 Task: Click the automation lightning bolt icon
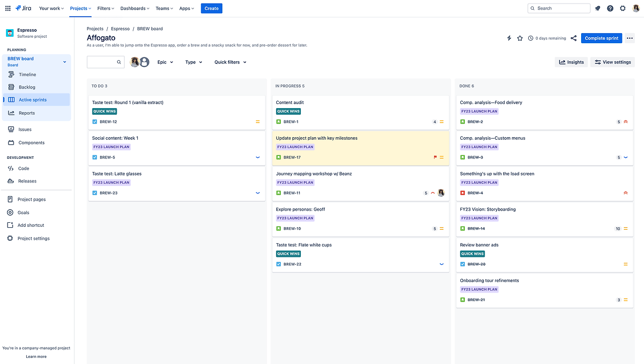(x=509, y=38)
